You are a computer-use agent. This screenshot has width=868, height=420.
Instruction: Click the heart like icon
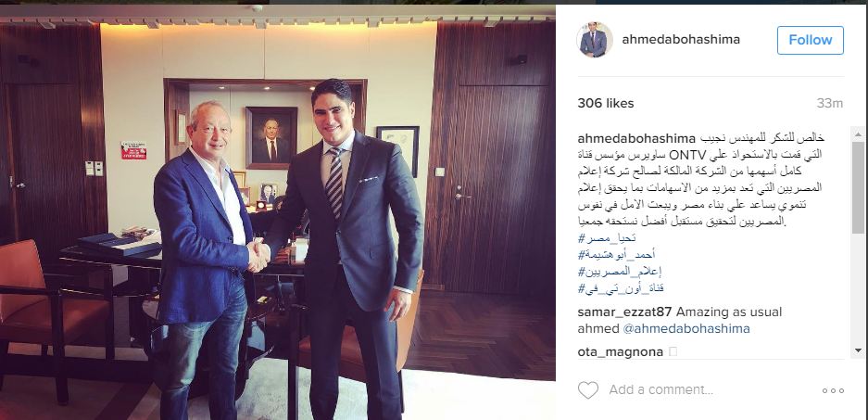point(588,390)
